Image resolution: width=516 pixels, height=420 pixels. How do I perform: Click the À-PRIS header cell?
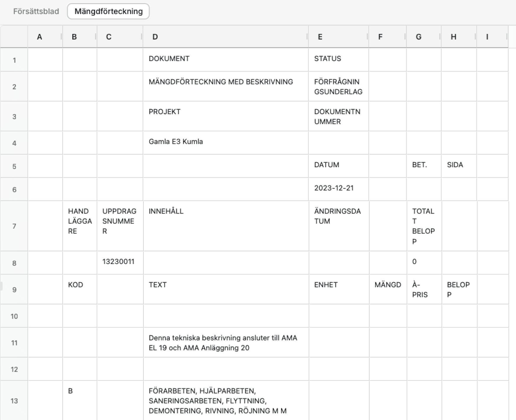point(424,289)
